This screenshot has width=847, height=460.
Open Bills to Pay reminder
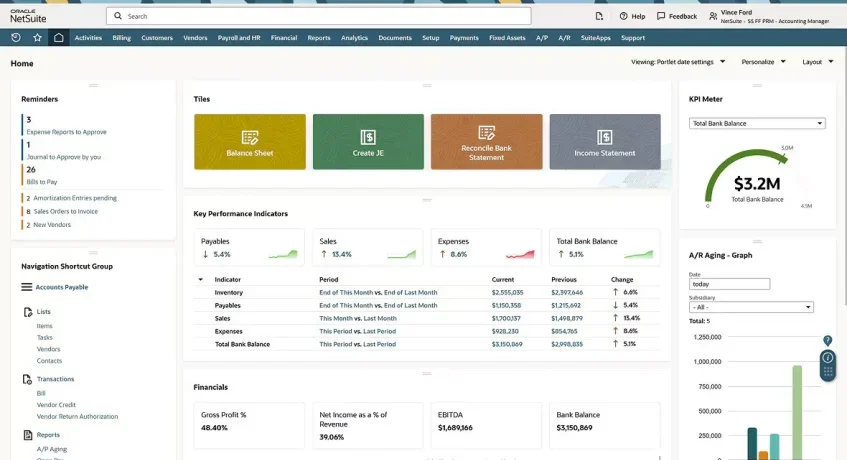42,182
